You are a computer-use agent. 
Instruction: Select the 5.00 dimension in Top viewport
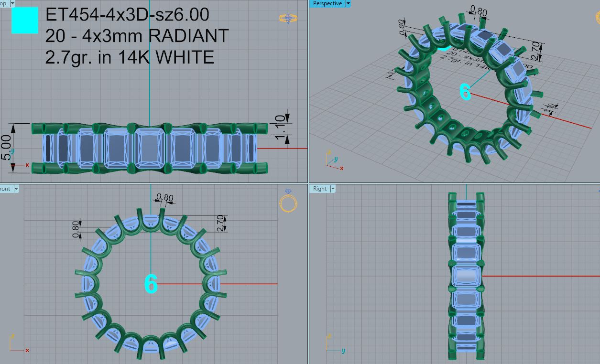pyautogui.click(x=7, y=148)
